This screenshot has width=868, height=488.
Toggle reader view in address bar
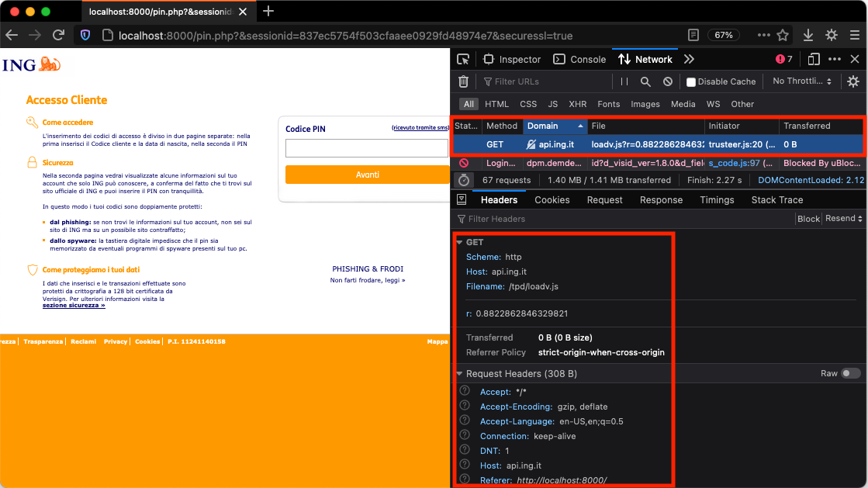693,36
